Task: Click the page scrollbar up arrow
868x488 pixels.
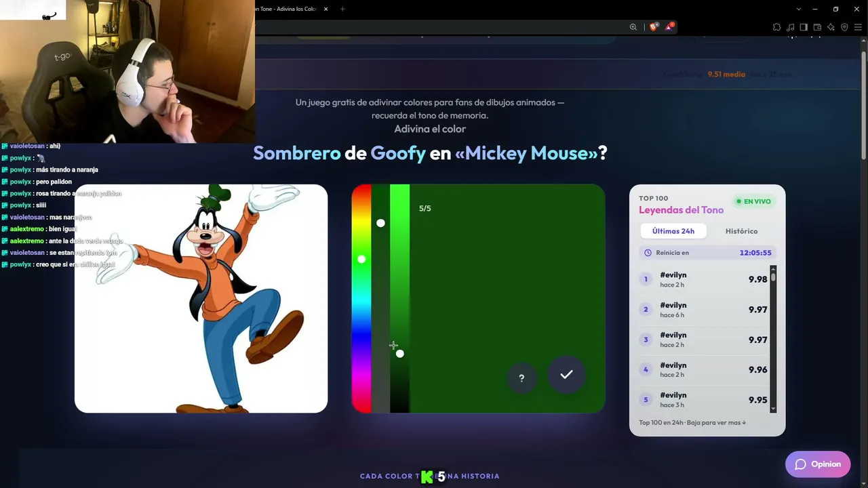Action: (x=864, y=40)
